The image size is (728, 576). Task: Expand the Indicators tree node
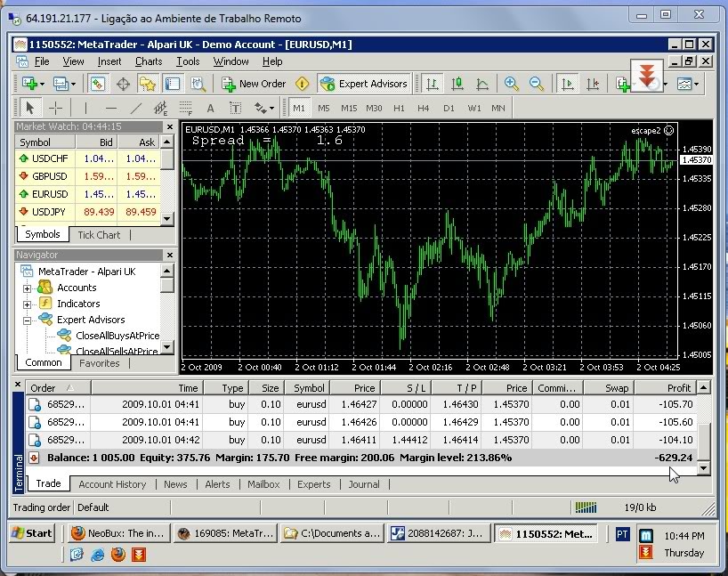[27, 304]
